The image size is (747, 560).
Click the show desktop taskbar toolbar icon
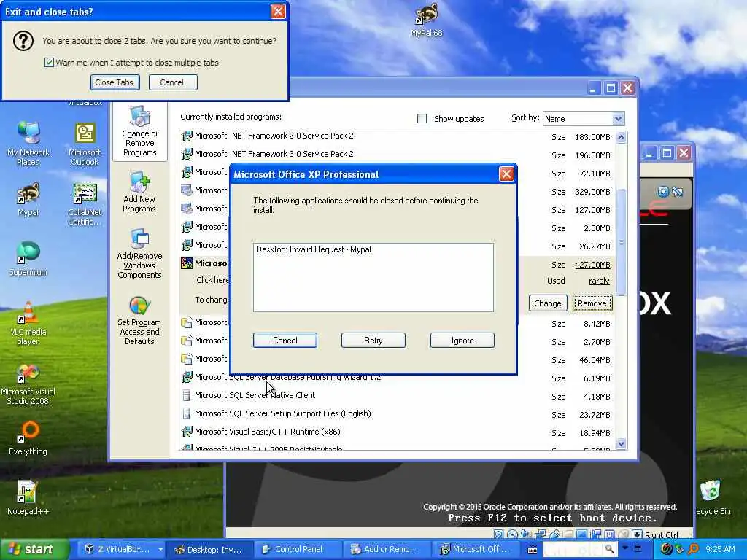[638, 549]
